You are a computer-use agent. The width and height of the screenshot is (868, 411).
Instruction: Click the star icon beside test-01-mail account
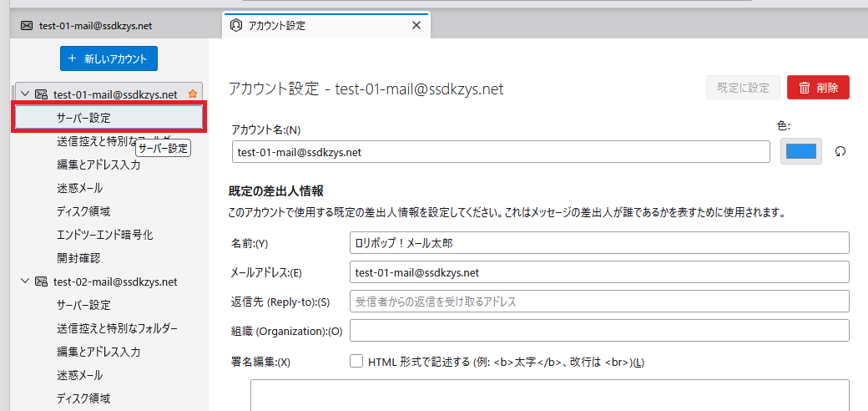193,94
